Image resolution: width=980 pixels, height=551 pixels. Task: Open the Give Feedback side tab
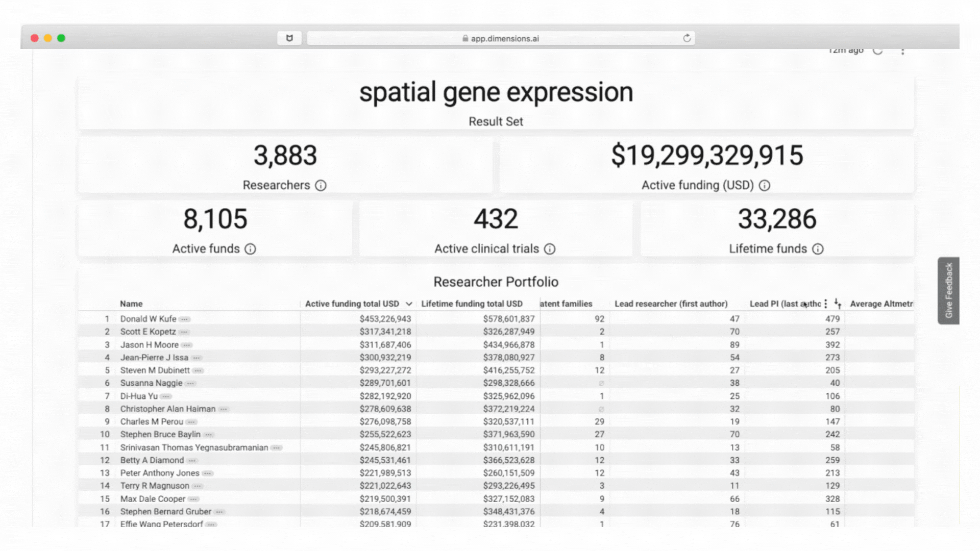(948, 290)
